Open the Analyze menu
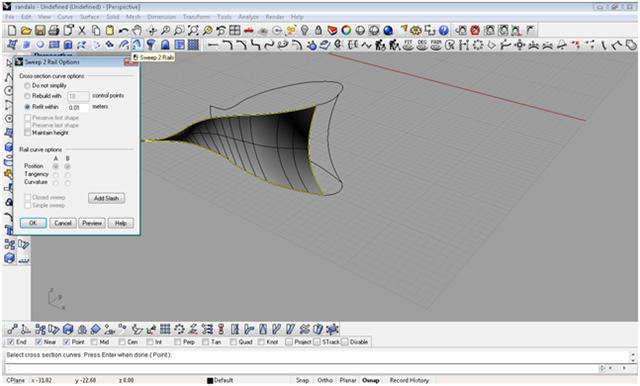This screenshot has width=640, height=386. click(249, 17)
